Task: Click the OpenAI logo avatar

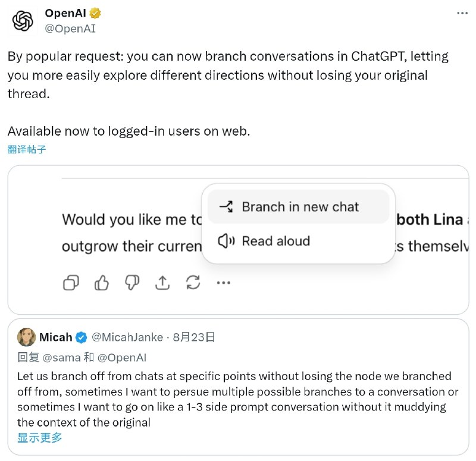Action: coord(22,21)
